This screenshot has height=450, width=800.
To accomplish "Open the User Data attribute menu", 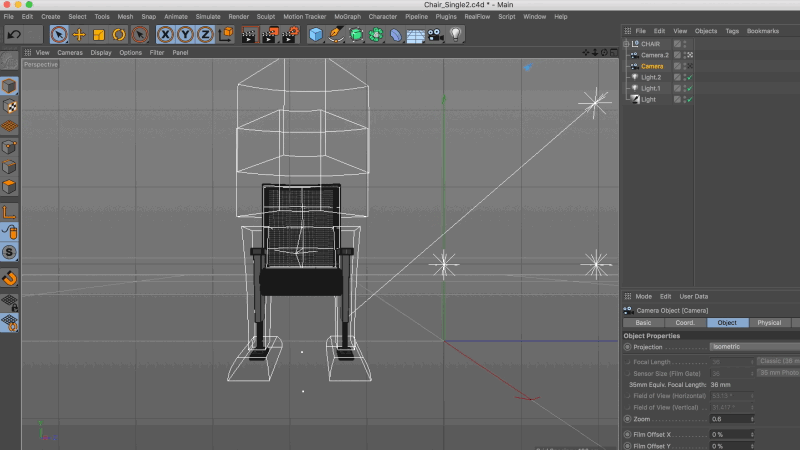I will click(x=693, y=296).
